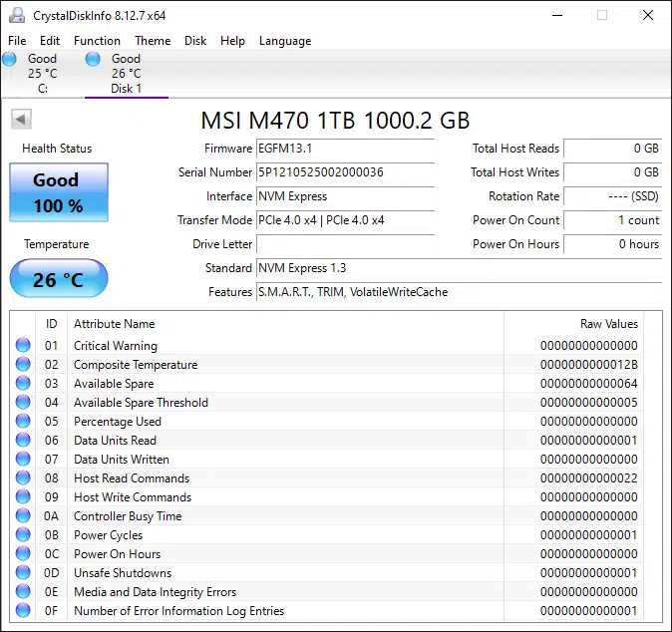
Task: Click the Firmware field EGFM13.1
Action: (x=345, y=149)
